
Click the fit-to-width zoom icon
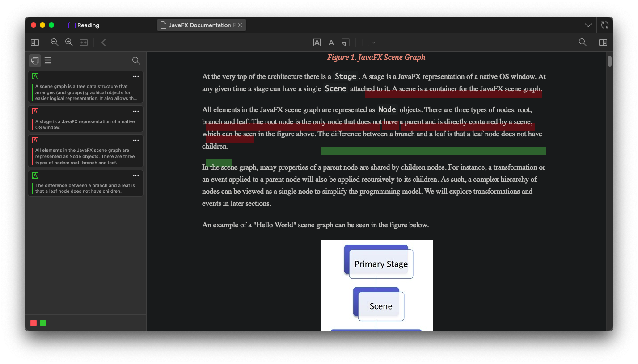[84, 42]
